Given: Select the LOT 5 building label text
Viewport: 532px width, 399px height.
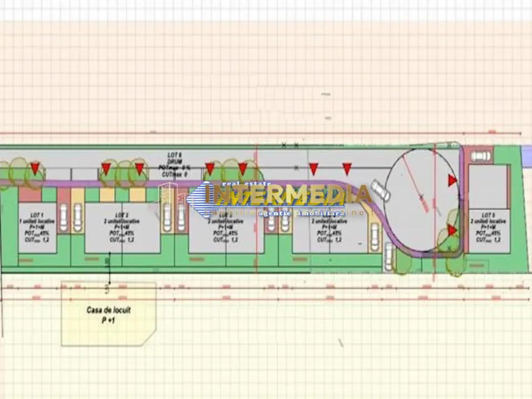Looking at the screenshot, I should click(x=488, y=227).
